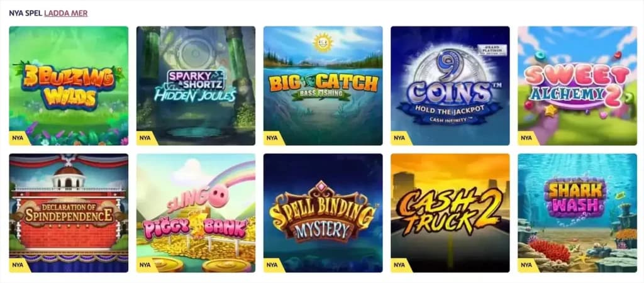The width and height of the screenshot is (644, 283).
Task: Click NYA badge on Spindependence tile
Action: (x=18, y=265)
